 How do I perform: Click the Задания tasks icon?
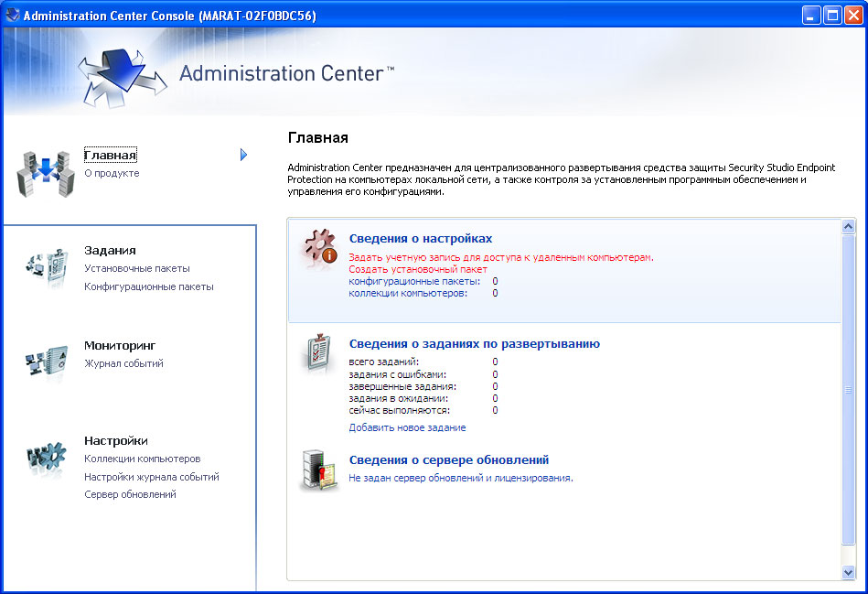(x=47, y=267)
